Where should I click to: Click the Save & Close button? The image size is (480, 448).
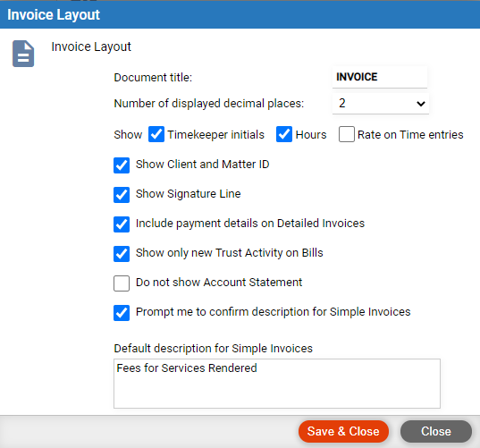point(343,431)
